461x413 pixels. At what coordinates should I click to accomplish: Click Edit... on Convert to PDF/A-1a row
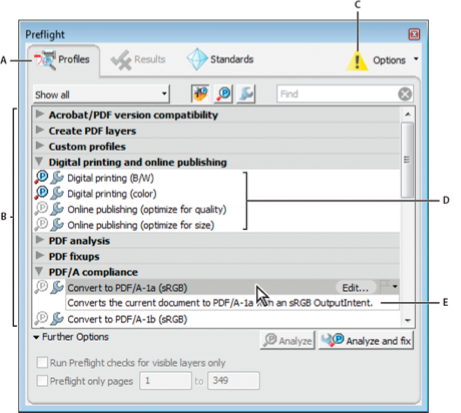click(x=355, y=287)
